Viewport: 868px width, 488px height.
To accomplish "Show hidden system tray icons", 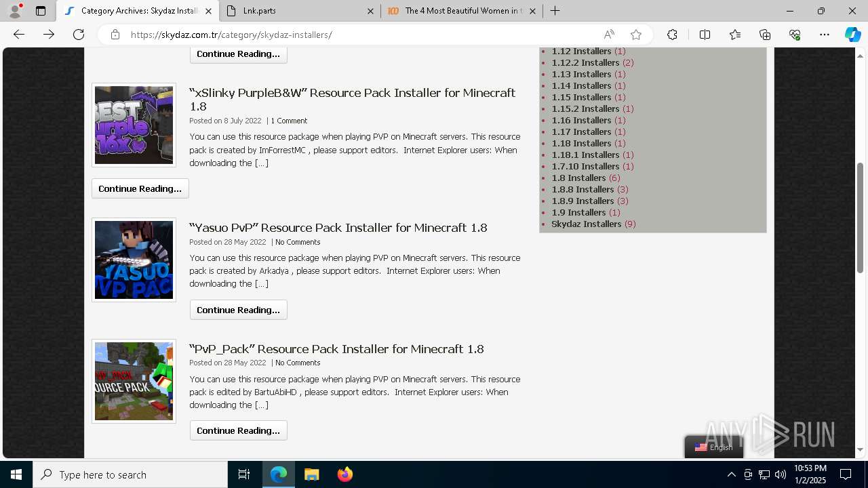I will point(731,474).
